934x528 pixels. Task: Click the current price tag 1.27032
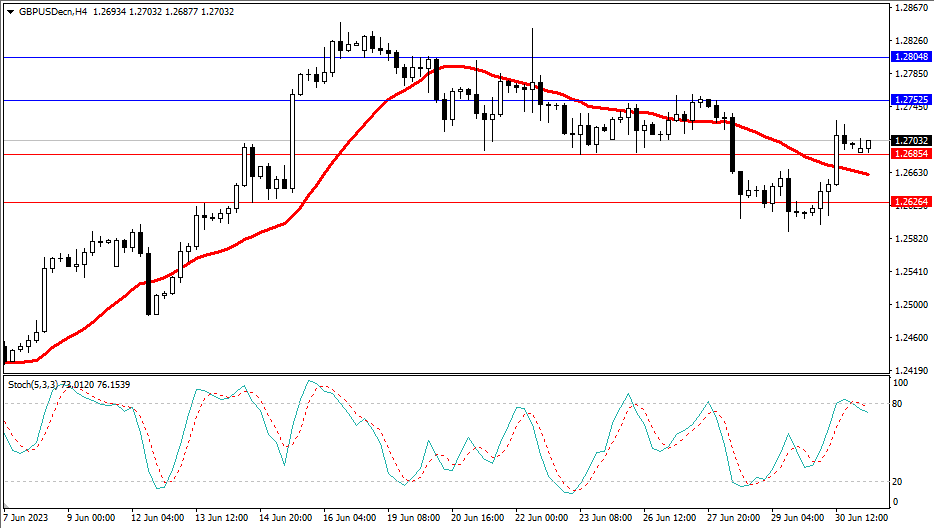pyautogui.click(x=910, y=141)
